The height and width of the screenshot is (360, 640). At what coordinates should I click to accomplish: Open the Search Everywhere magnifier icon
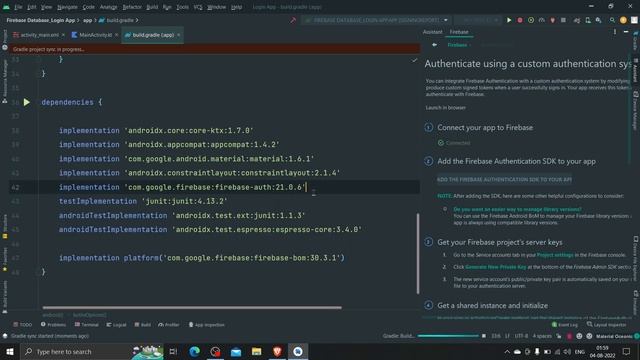tap(612, 20)
